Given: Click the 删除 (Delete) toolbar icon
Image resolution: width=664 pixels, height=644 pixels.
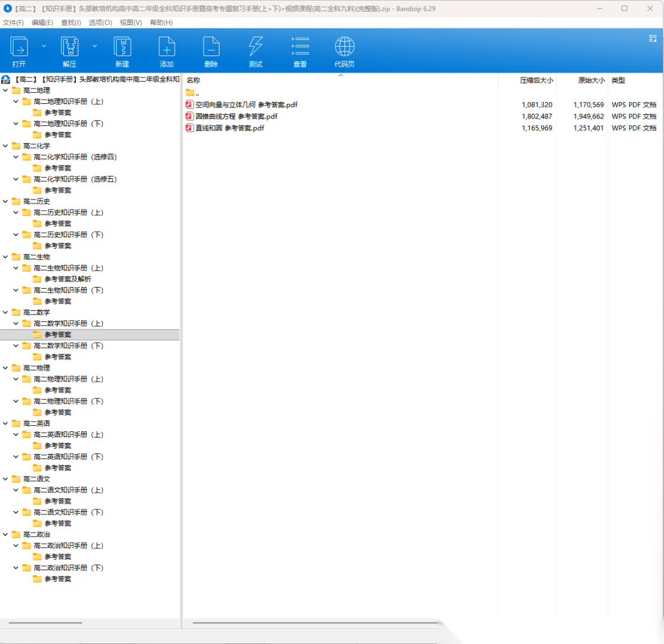Looking at the screenshot, I should tap(211, 47).
